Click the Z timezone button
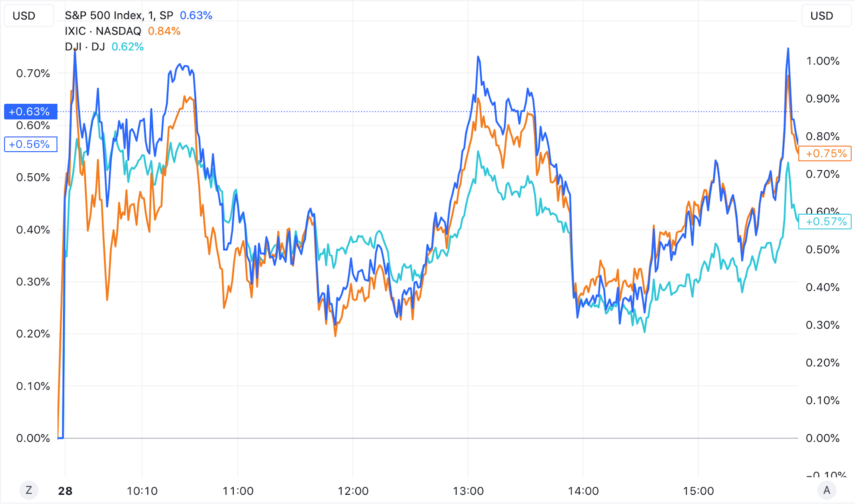855x504 pixels. (29, 490)
